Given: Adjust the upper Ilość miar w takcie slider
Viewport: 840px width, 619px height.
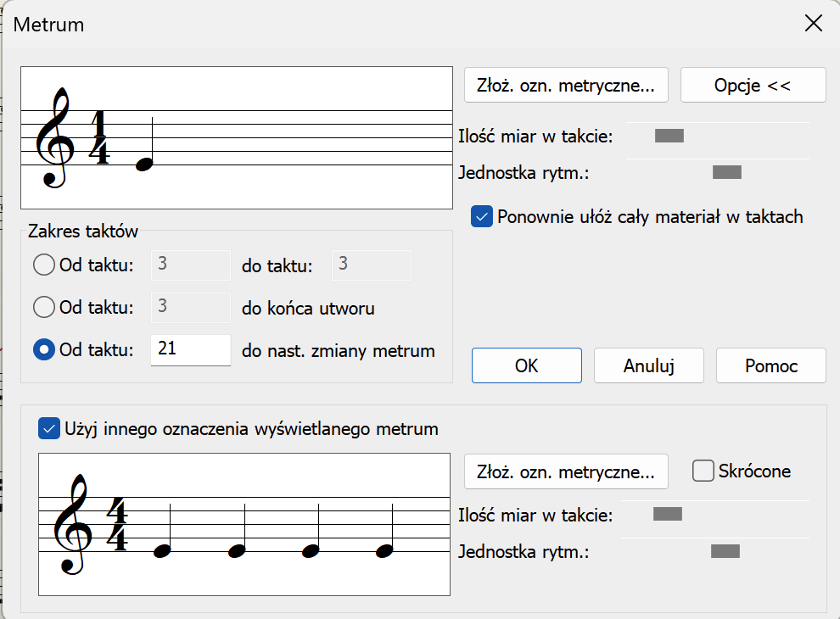Looking at the screenshot, I should (669, 136).
